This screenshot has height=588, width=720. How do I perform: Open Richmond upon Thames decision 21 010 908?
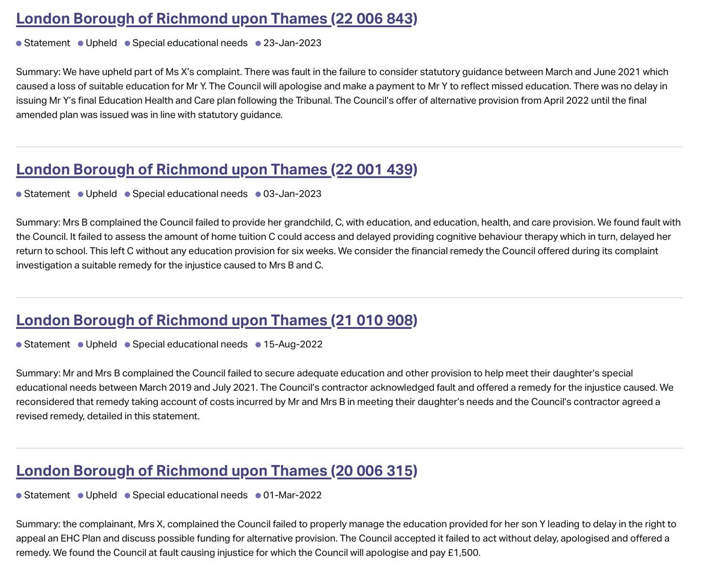point(217,320)
